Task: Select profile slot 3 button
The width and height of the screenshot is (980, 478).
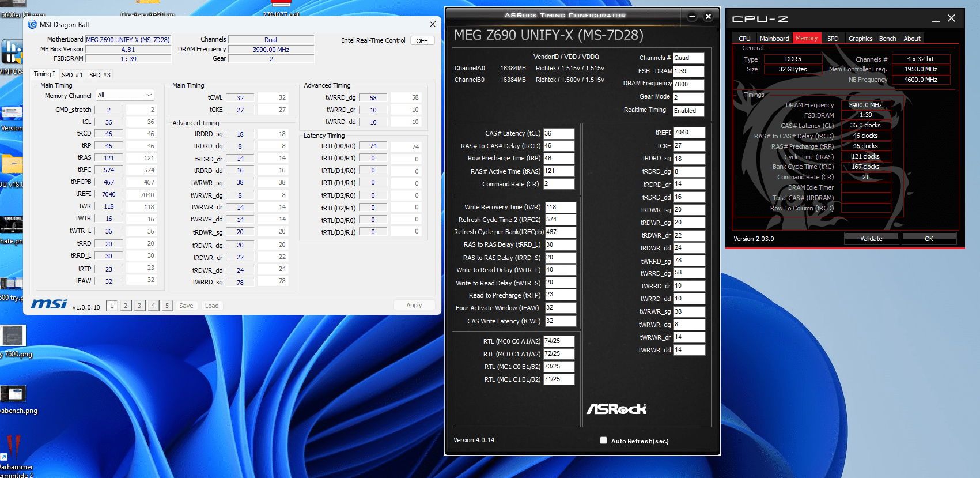Action: click(139, 306)
